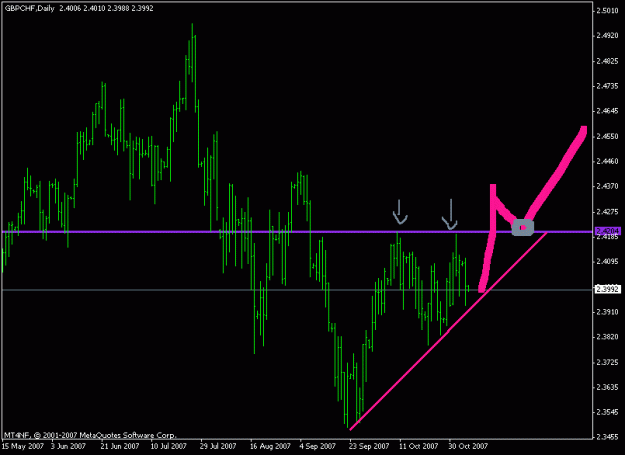Screen dimensions: 625x455
Task: Select the current price label 2.3992
Action: pyautogui.click(x=607, y=289)
